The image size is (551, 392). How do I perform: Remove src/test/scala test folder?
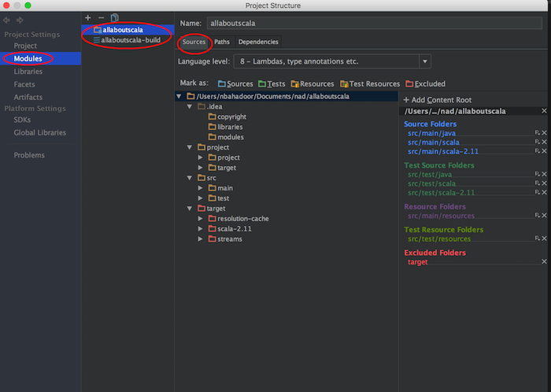544,183
